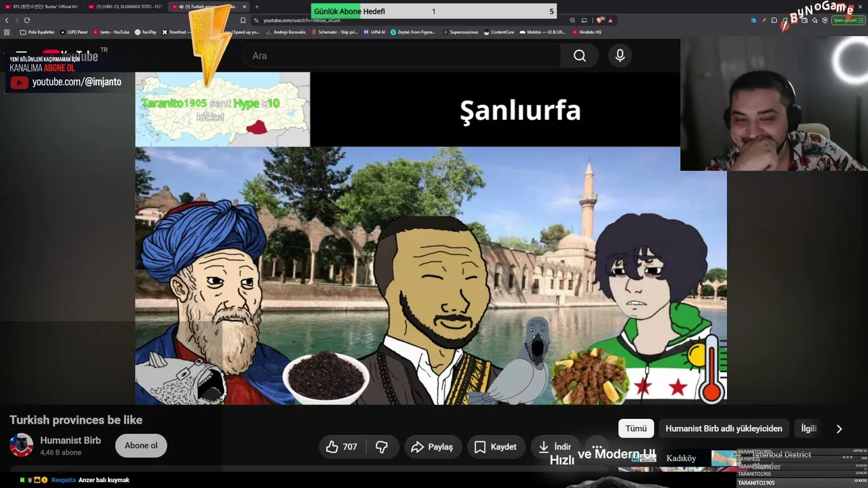Click the '4,46 B abone' subscriber count
This screenshot has height=488, width=868.
pyautogui.click(x=60, y=452)
